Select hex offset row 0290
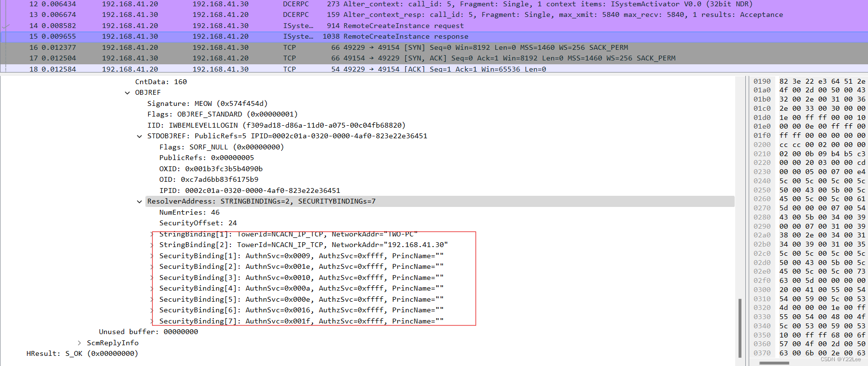 pos(762,226)
